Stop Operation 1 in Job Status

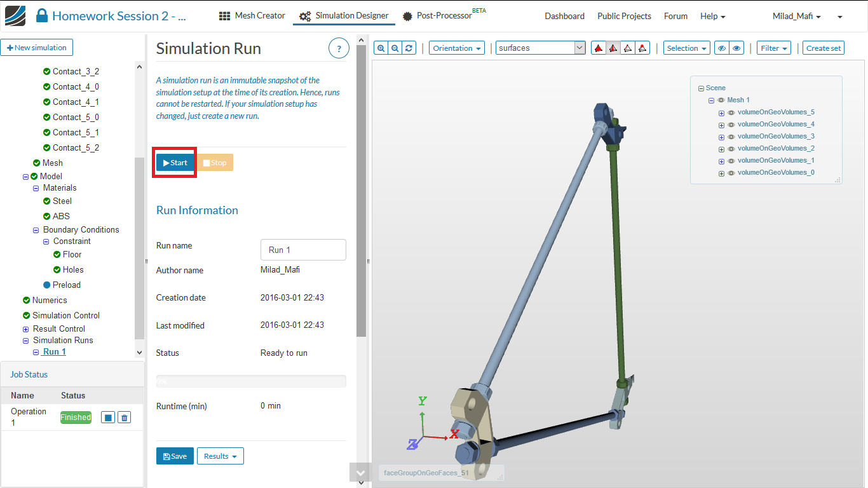pos(108,417)
